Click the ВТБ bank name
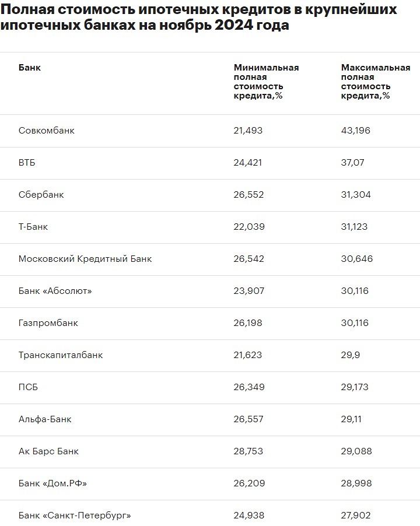420x526 pixels. pos(27,163)
